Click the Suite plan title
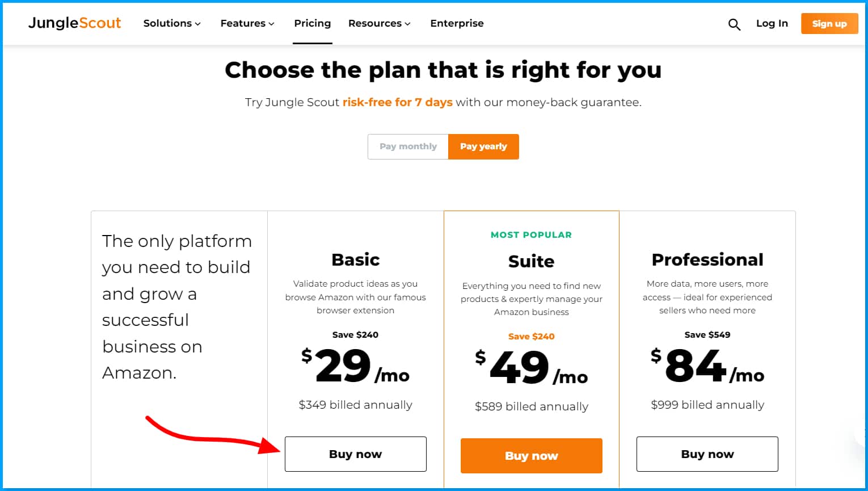Image resolution: width=868 pixels, height=491 pixels. pos(531,261)
